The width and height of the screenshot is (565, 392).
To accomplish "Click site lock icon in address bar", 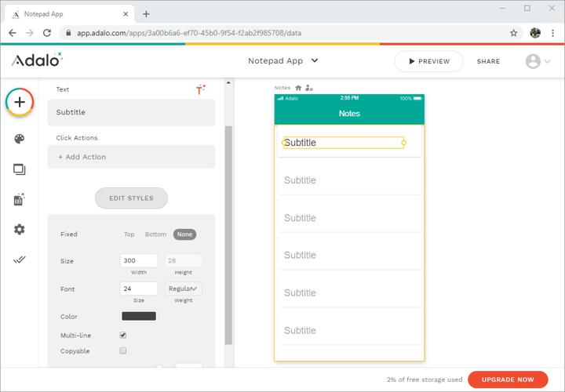I will [x=68, y=33].
